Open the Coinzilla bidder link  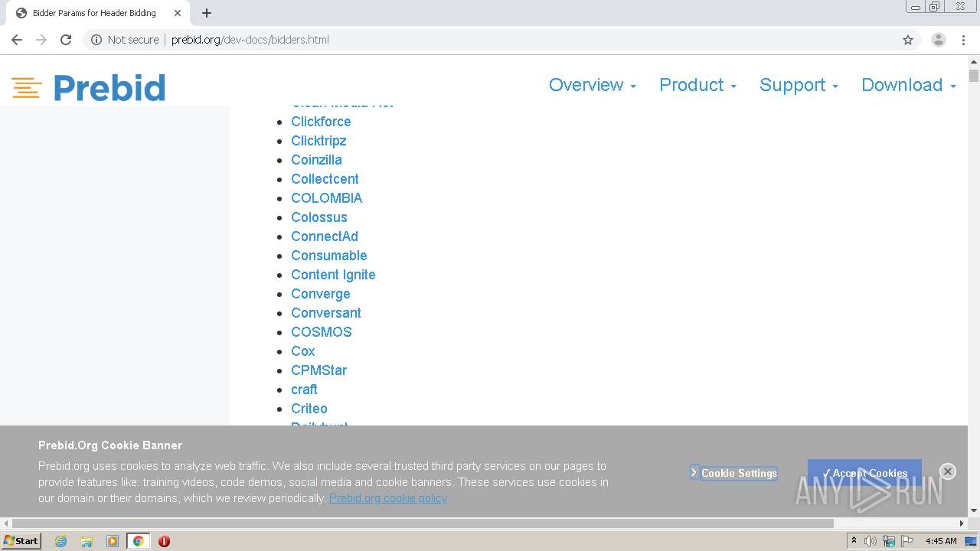[316, 160]
